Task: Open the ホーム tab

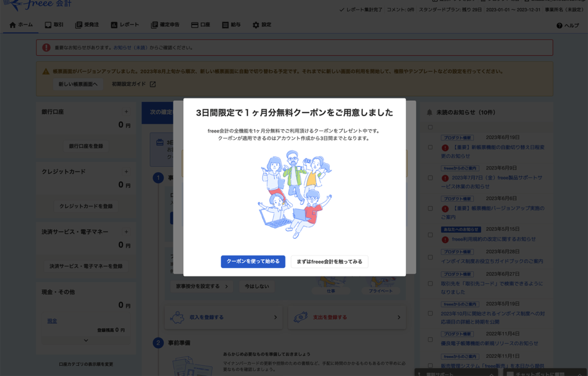Action: pyautogui.click(x=21, y=25)
